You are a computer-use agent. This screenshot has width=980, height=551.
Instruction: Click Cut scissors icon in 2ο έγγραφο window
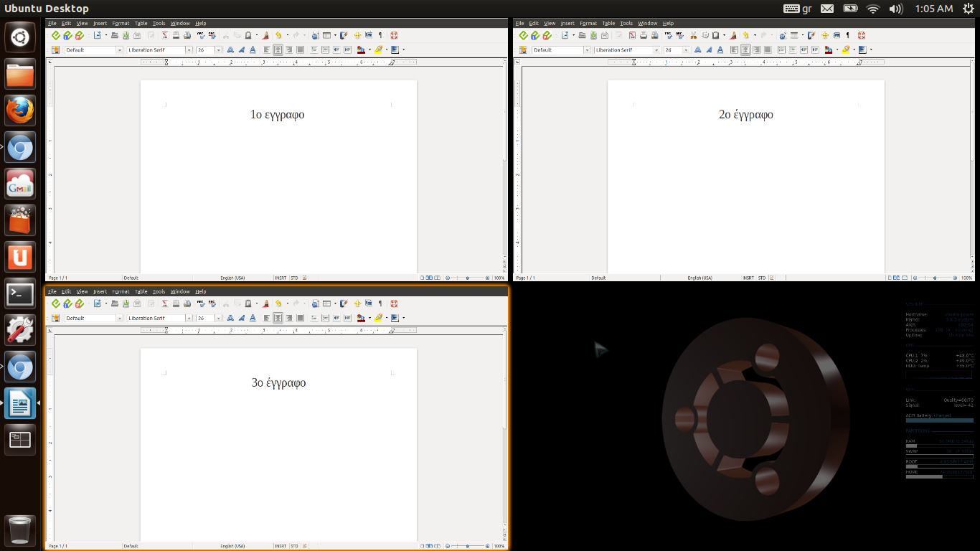click(693, 35)
